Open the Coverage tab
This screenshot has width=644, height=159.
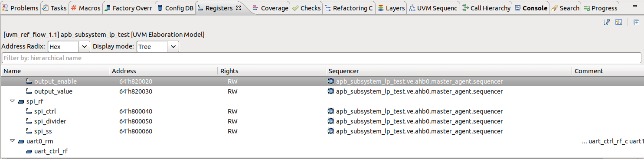271,8
